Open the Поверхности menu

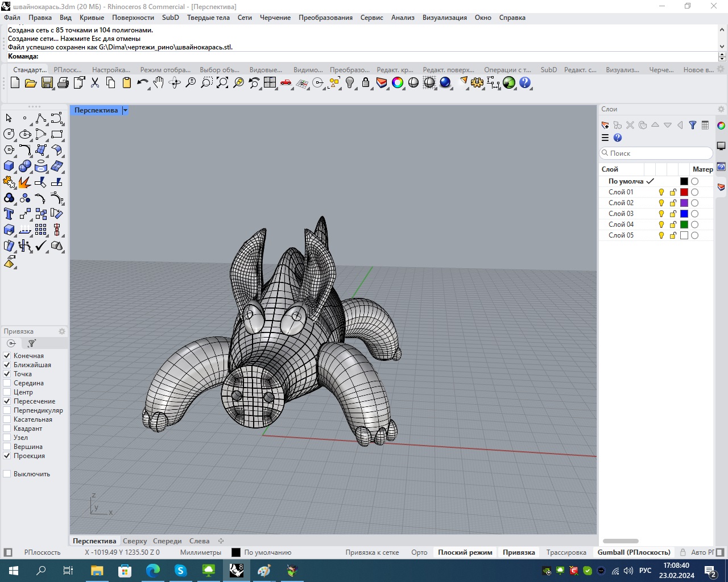(133, 18)
